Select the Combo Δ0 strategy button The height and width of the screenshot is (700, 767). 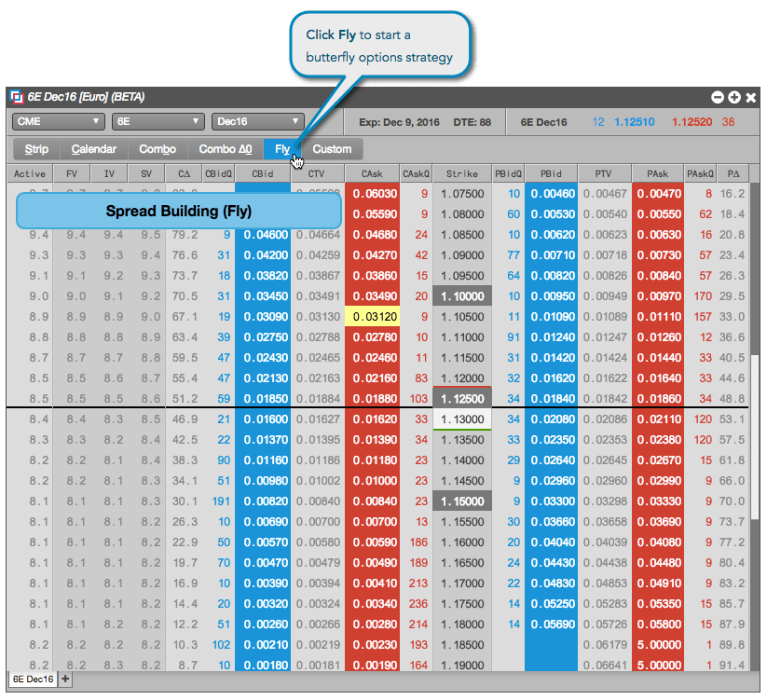(x=225, y=149)
